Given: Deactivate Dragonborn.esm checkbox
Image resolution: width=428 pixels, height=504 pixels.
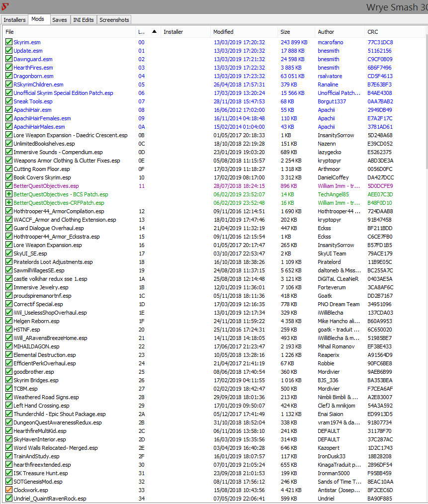Looking at the screenshot, I should [x=8, y=76].
